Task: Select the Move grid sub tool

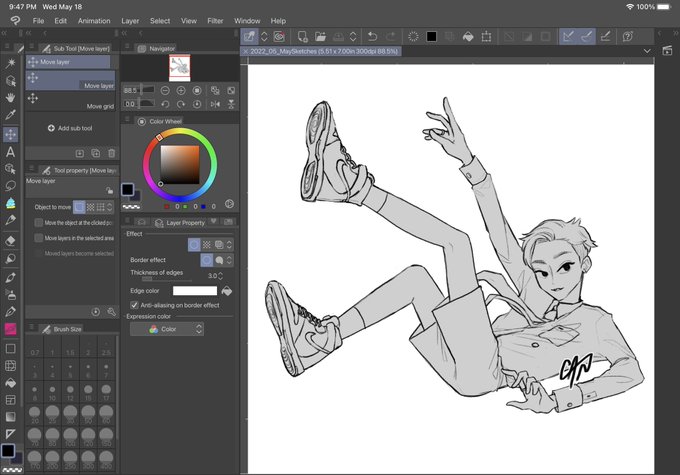Action: point(71,102)
